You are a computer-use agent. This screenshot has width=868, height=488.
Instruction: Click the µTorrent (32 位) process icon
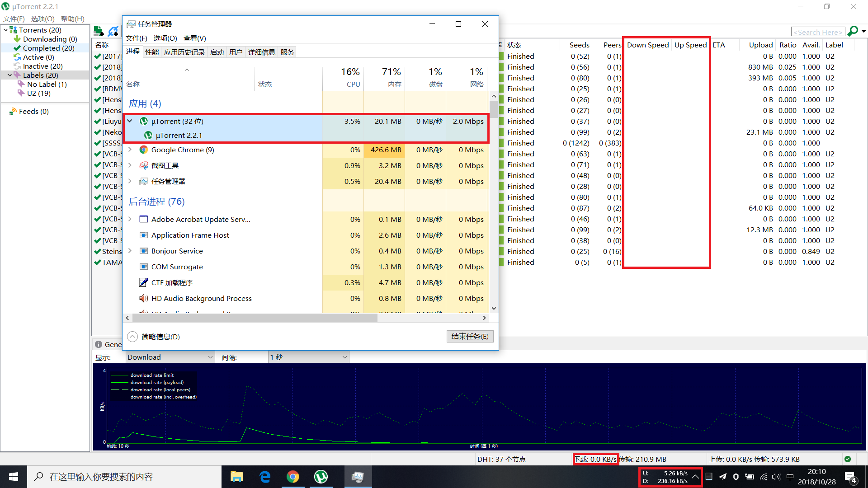[x=144, y=121]
